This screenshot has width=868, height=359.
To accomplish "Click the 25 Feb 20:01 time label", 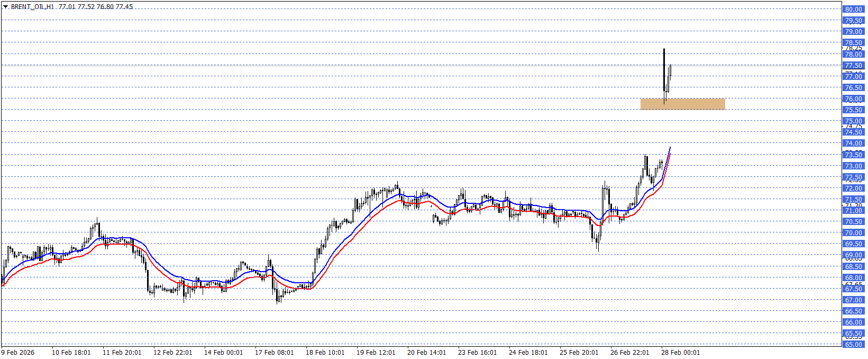I will coord(579,353).
